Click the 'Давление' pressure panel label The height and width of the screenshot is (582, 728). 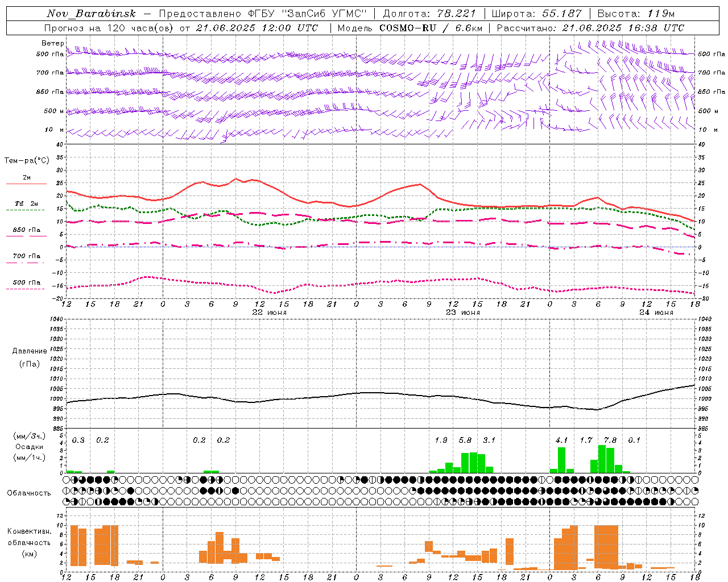pos(30,351)
